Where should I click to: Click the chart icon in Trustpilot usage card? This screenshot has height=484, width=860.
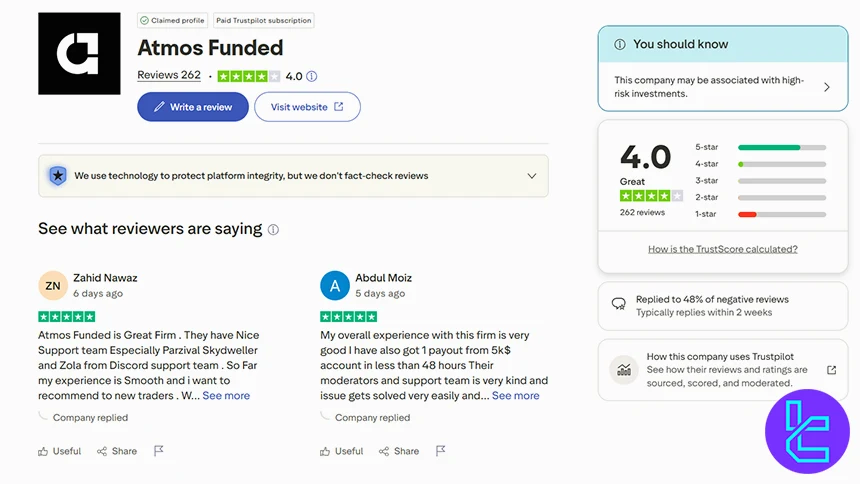tap(624, 370)
